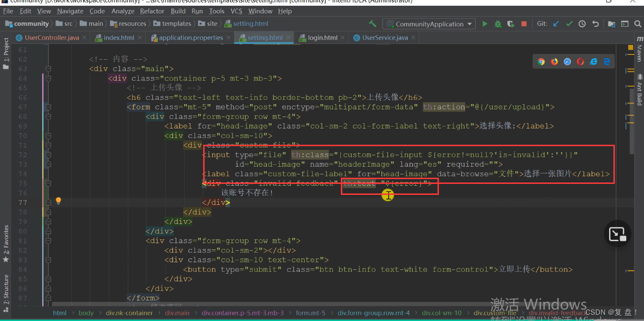Stop the application with red square
Viewport: 644px width, 321px height.
pyautogui.click(x=524, y=23)
